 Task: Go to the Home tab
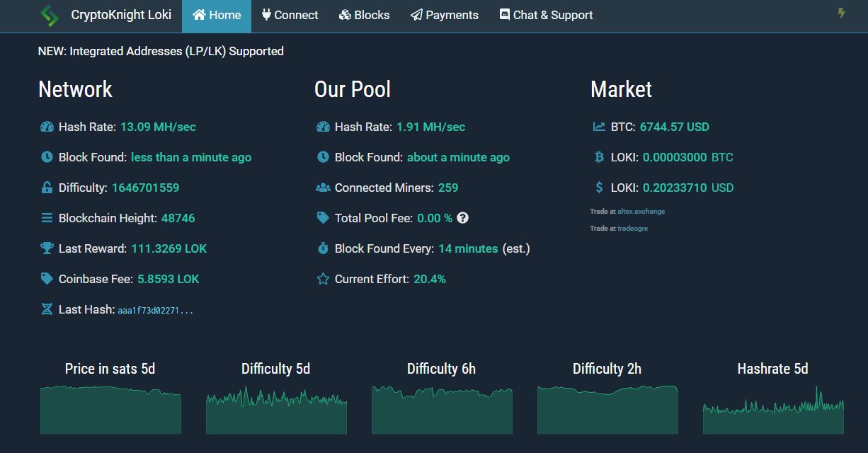point(217,16)
